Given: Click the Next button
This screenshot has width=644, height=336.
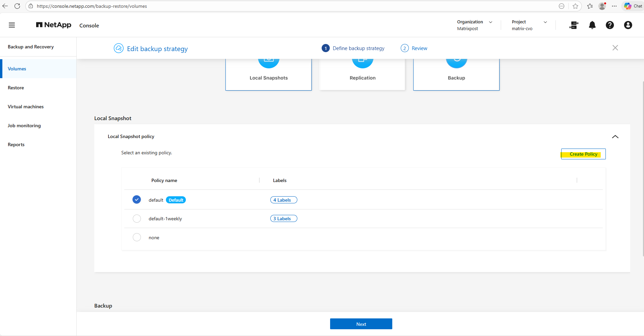Looking at the screenshot, I should coord(361,324).
